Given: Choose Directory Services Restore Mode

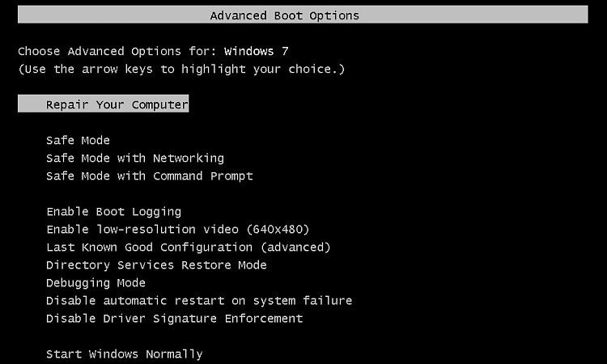Looking at the screenshot, I should coord(156,265).
